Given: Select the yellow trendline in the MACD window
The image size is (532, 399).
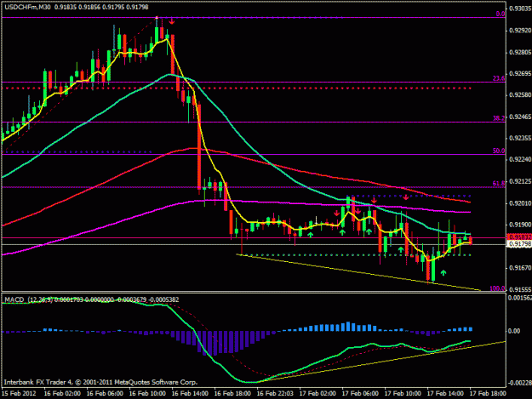Looking at the screenshot, I should pyautogui.click(x=380, y=362).
